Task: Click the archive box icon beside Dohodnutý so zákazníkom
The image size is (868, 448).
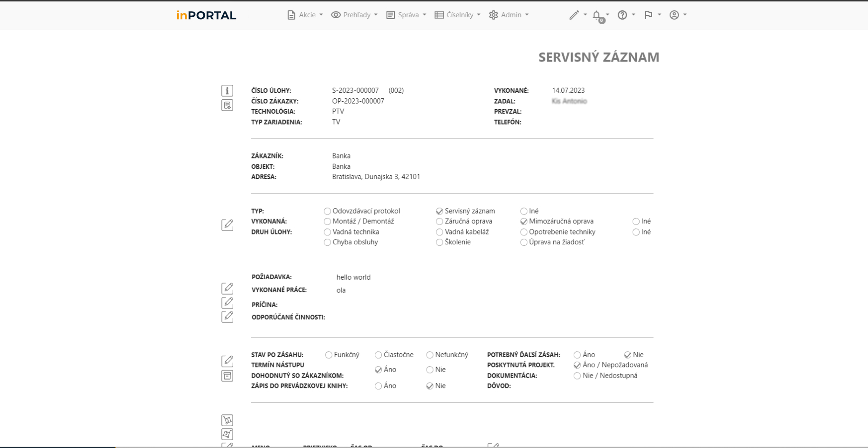Action: point(227,376)
